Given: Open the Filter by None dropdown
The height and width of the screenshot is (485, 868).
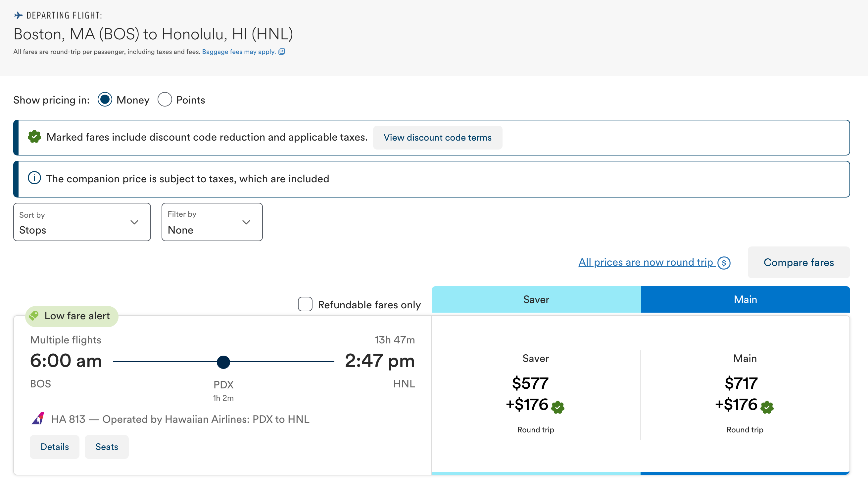Looking at the screenshot, I should (212, 222).
